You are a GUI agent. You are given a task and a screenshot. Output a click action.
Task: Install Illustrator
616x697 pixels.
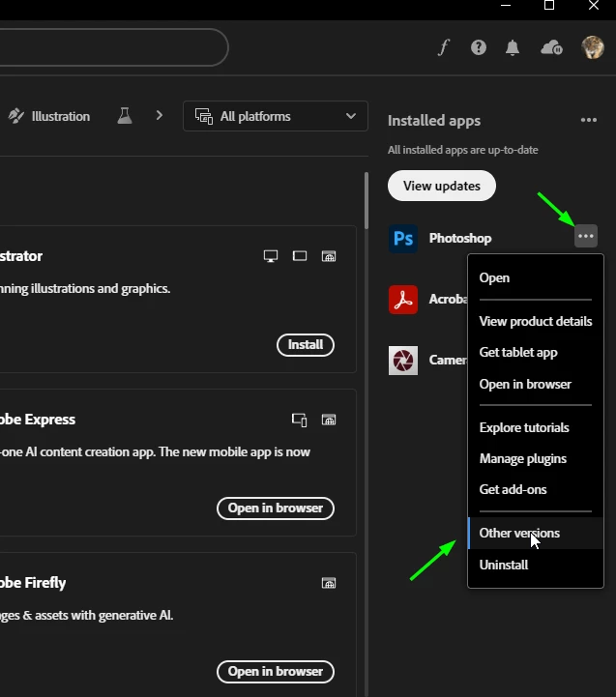pyautogui.click(x=306, y=345)
